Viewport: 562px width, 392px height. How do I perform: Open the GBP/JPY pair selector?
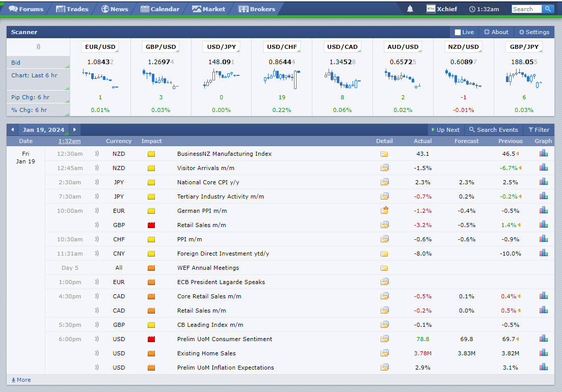(524, 47)
